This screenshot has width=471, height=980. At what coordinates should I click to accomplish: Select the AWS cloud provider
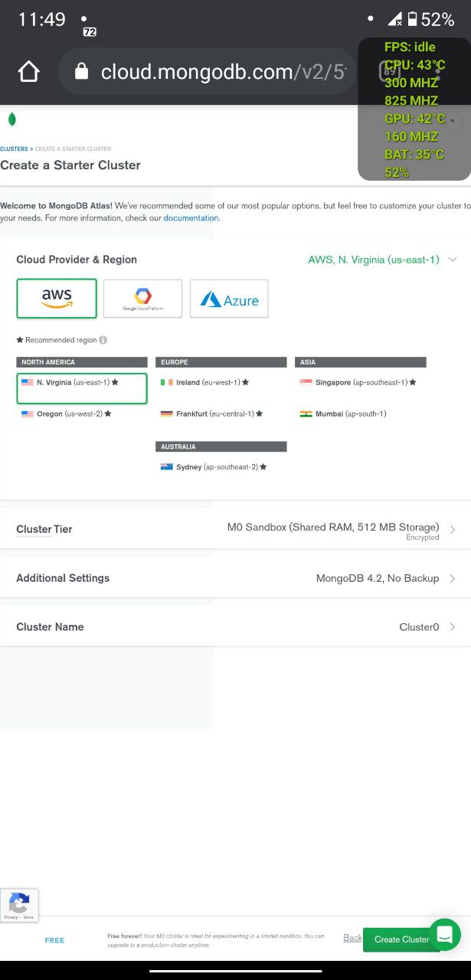pyautogui.click(x=57, y=299)
